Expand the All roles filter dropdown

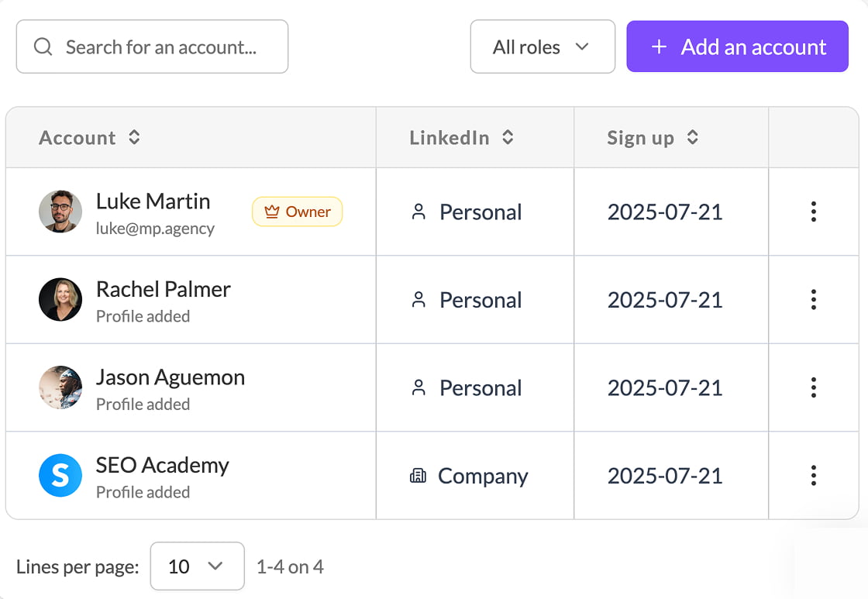pos(542,47)
